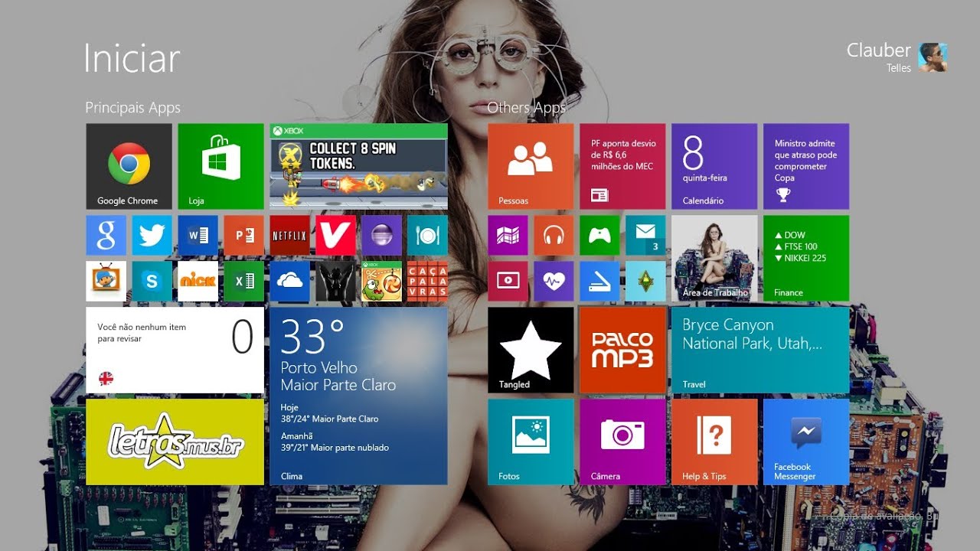
Task: Launch Microsoft Word tile
Action: 198,236
